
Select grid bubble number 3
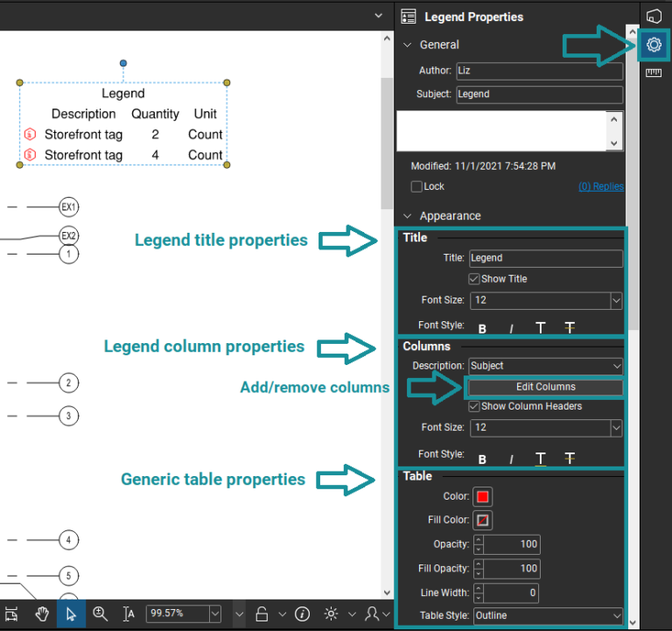(68, 416)
